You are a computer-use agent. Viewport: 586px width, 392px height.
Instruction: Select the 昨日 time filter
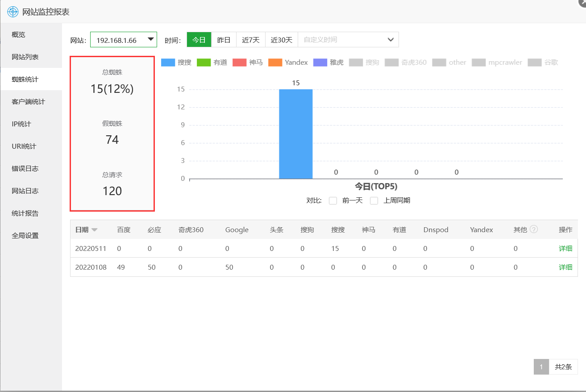click(224, 40)
